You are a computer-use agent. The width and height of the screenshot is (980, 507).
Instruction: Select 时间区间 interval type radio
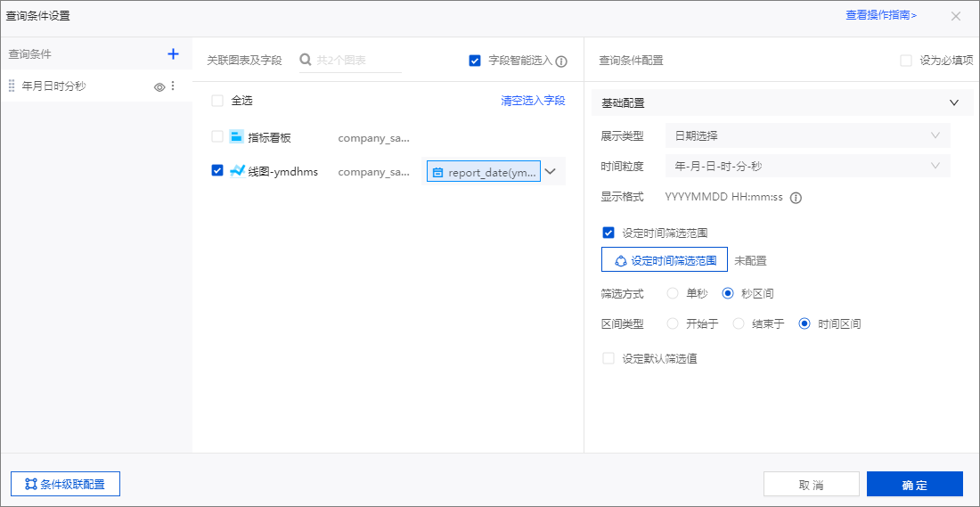point(805,323)
